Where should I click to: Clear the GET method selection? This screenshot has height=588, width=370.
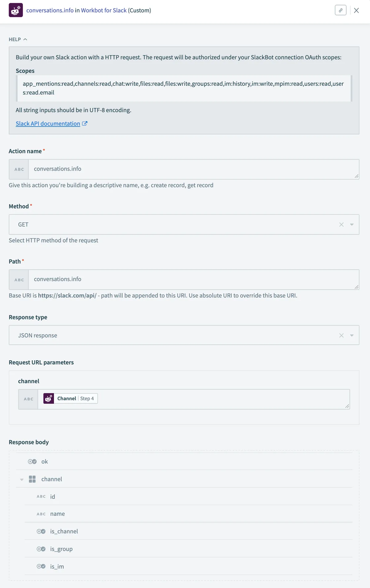tap(341, 225)
